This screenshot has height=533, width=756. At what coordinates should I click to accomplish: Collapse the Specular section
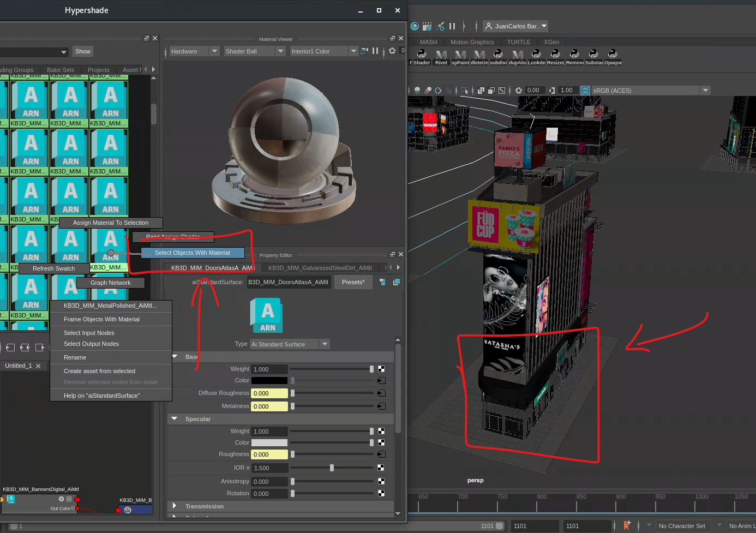click(175, 419)
